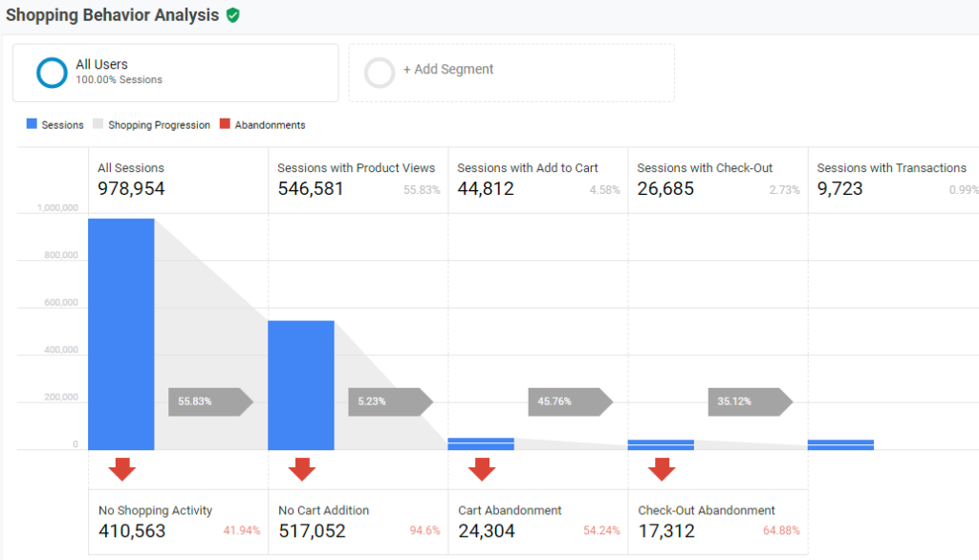This screenshot has width=979, height=560.
Task: Click the 41.94% abandonment percentage
Action: click(x=242, y=530)
